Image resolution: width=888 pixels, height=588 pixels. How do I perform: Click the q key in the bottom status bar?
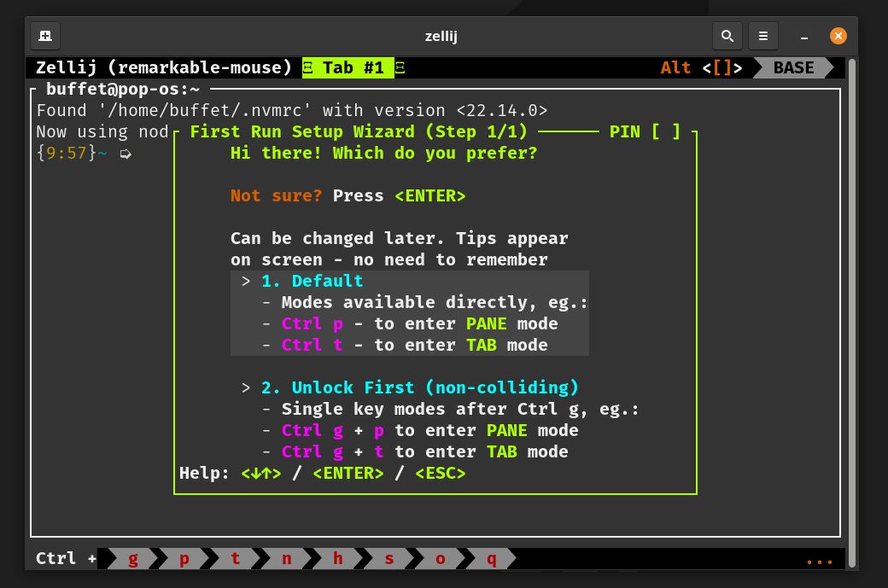(491, 559)
